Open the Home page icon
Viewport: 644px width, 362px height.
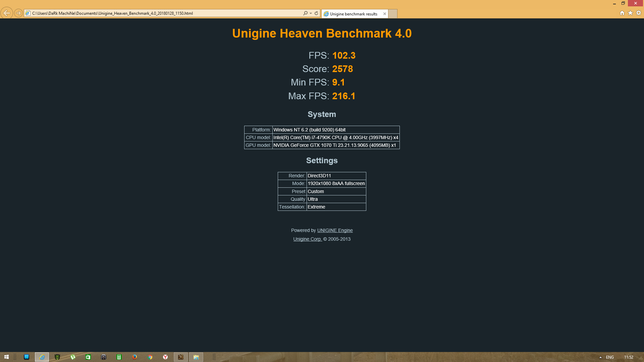coord(622,13)
